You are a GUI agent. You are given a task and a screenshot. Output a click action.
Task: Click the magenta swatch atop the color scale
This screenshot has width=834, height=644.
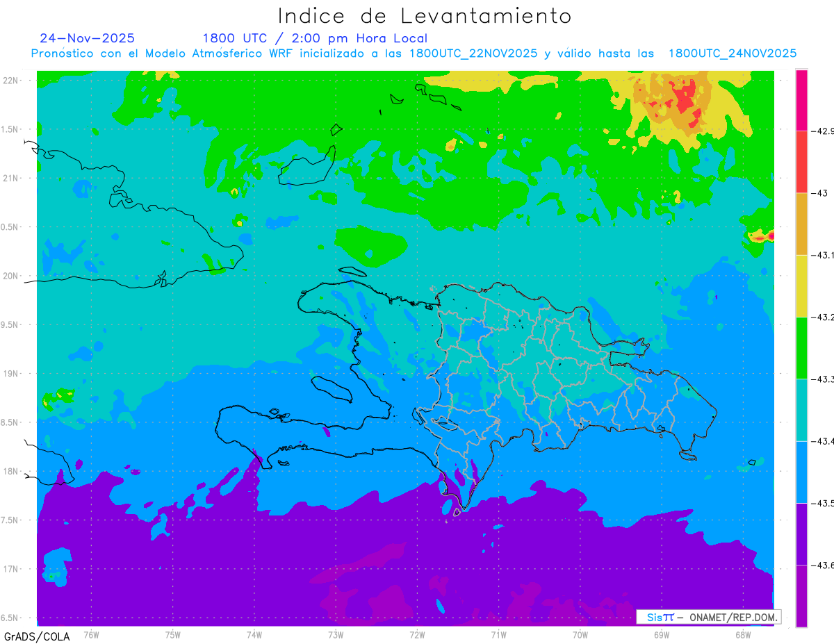[x=801, y=99]
